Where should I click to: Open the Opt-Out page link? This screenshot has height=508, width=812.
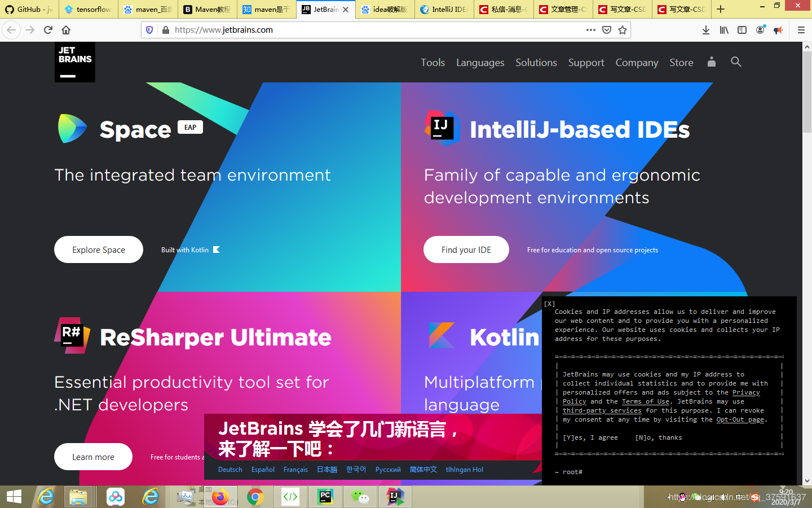[x=740, y=420]
